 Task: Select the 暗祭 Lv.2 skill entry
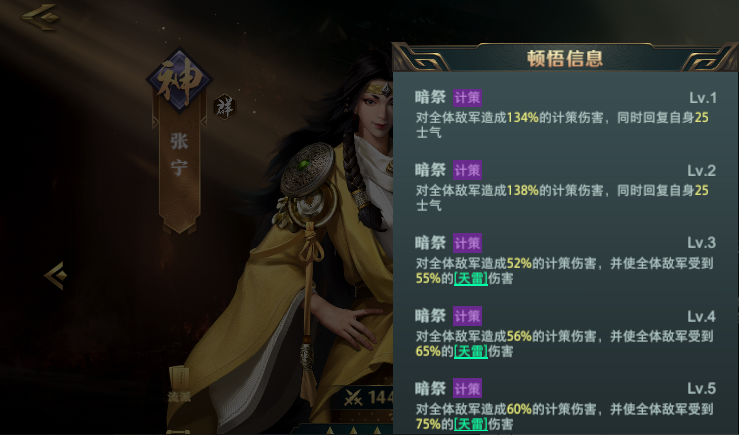565,187
